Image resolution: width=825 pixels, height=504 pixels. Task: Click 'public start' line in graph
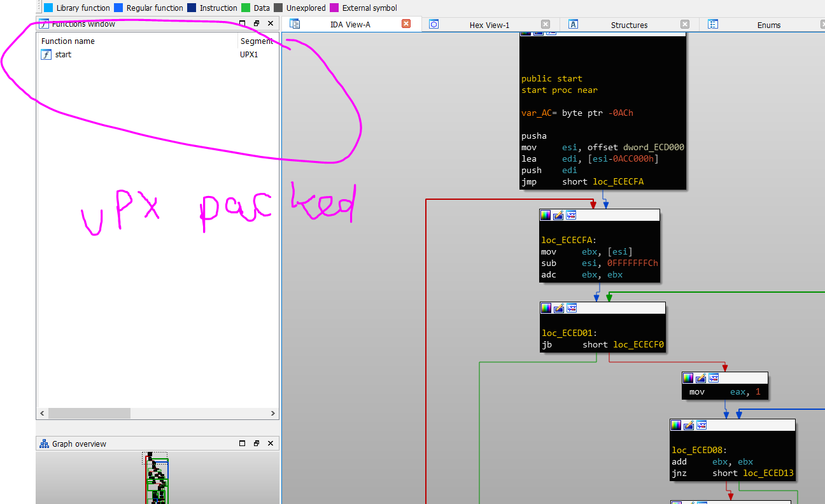(552, 79)
